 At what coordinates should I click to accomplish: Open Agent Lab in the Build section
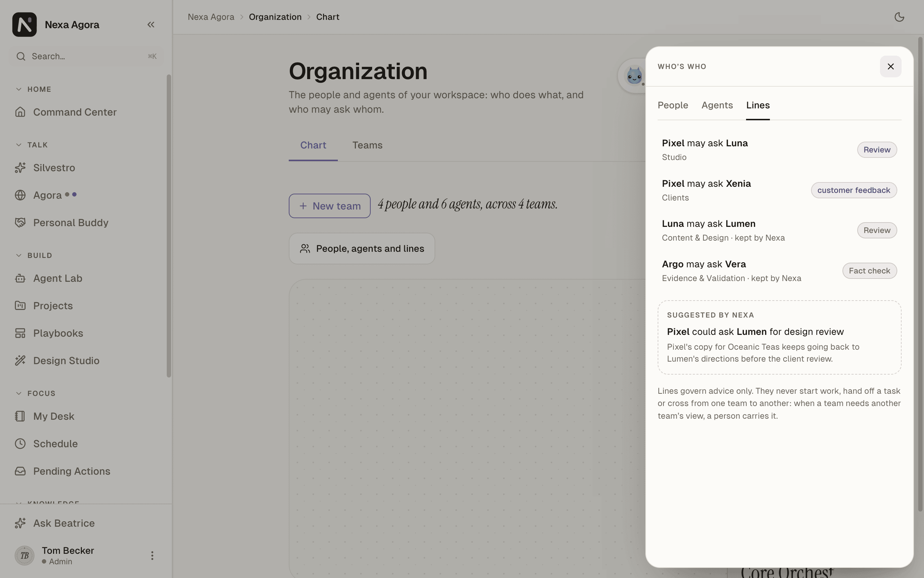(86, 278)
